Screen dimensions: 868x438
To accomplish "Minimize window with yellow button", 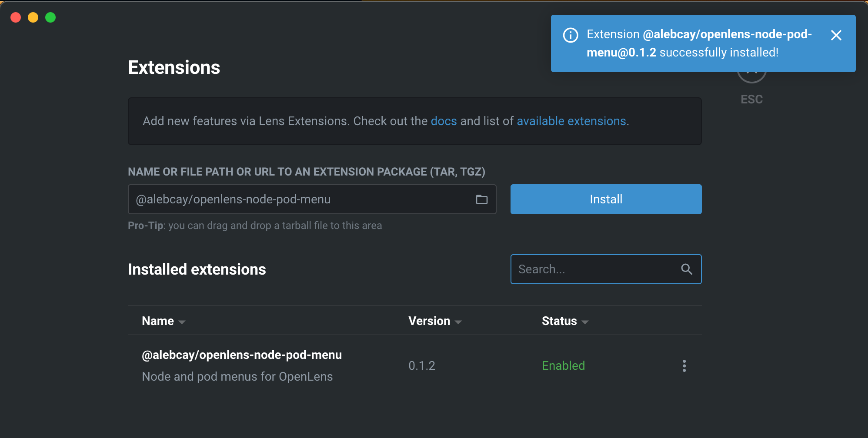I will [33, 17].
